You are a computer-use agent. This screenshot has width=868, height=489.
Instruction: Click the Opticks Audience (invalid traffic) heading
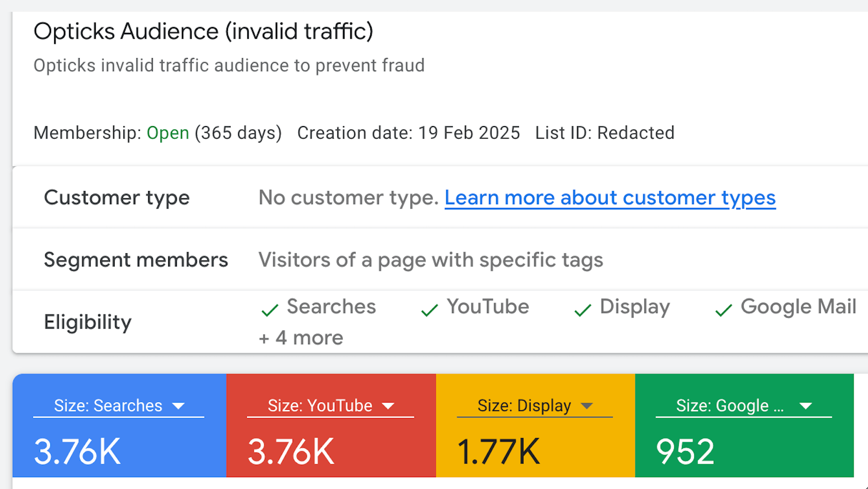pyautogui.click(x=203, y=31)
